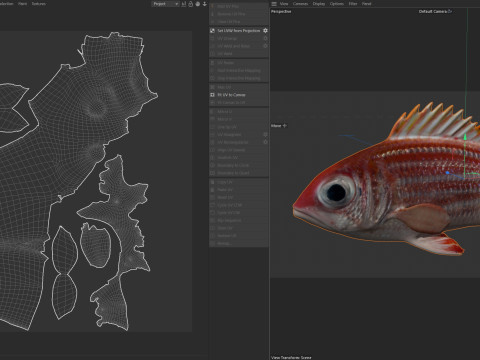Open the Options menu
480x360 pixels.
337,4
